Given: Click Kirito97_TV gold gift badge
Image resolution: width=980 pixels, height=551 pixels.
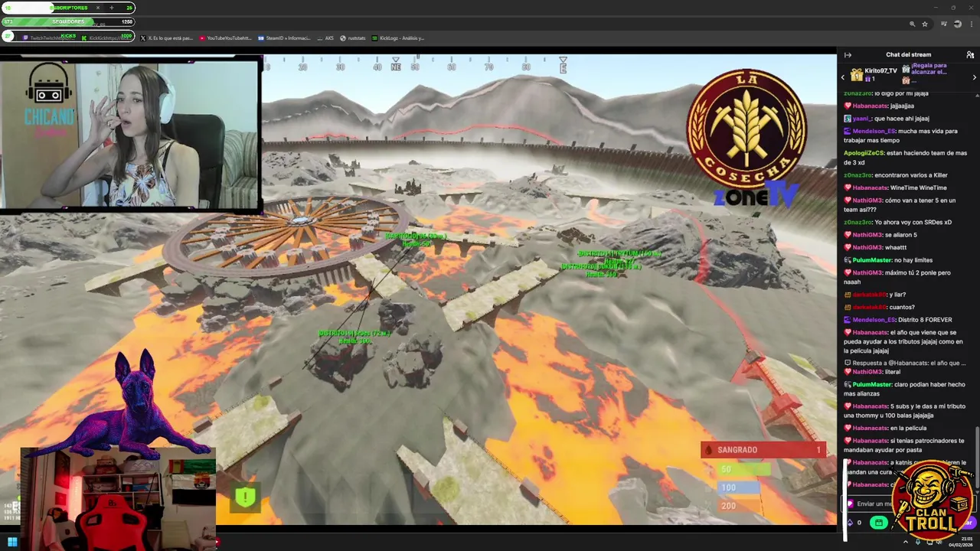Looking at the screenshot, I should [x=857, y=75].
